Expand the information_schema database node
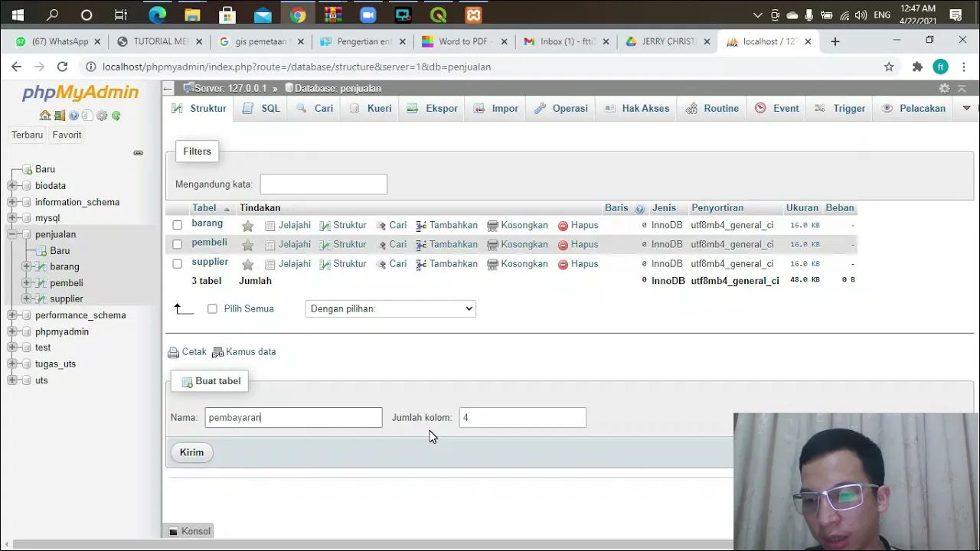Screen dimensions: 980x551 pos(11,202)
